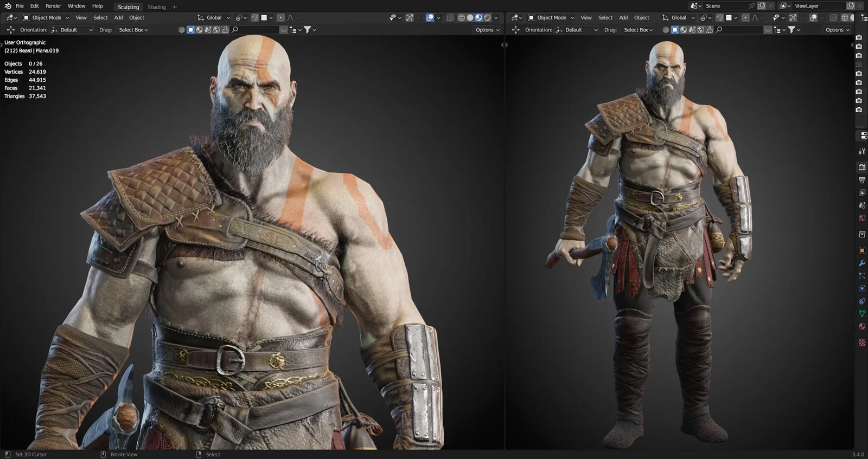Screen dimensions: 868x459
Task: Toggle viewport overlays in left viewport
Action: coord(430,18)
